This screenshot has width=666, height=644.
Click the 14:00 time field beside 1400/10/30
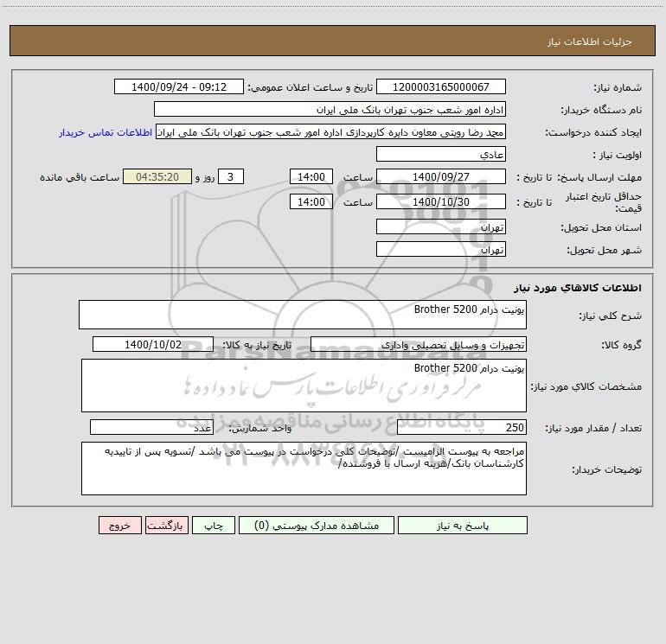(x=311, y=201)
